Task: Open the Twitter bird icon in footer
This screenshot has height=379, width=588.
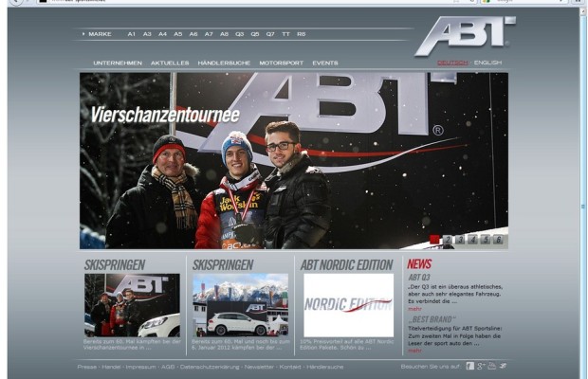Action: pyautogui.click(x=503, y=366)
